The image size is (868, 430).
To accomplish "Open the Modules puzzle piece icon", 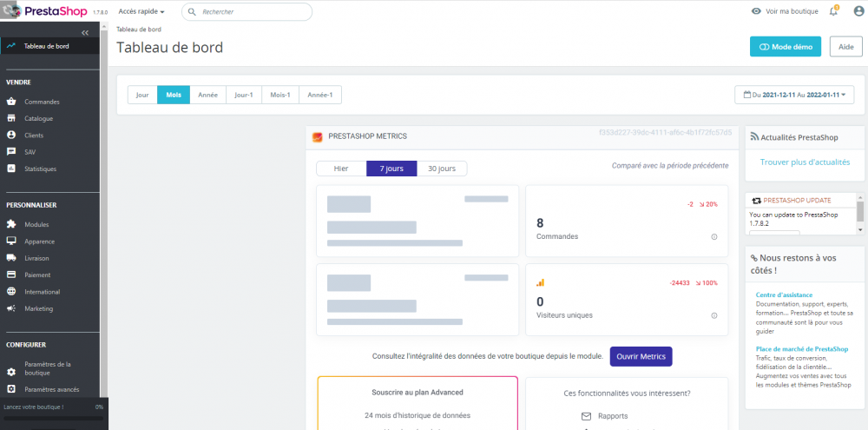I will point(11,225).
